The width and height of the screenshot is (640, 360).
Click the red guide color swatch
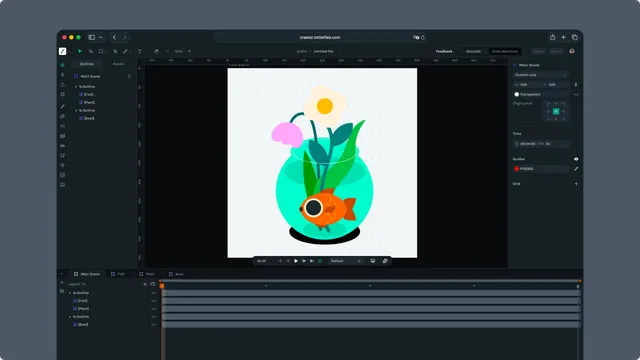(x=517, y=169)
